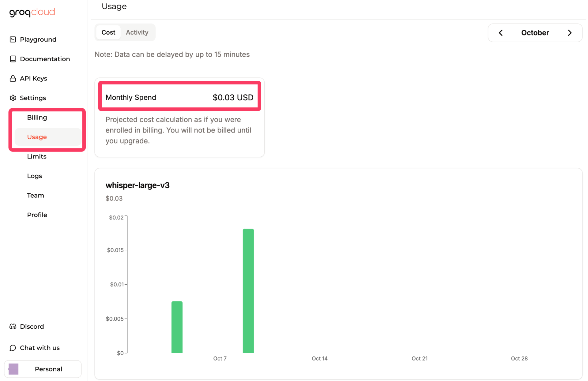588x381 pixels.
Task: Go to next month with right chevron
Action: 570,33
